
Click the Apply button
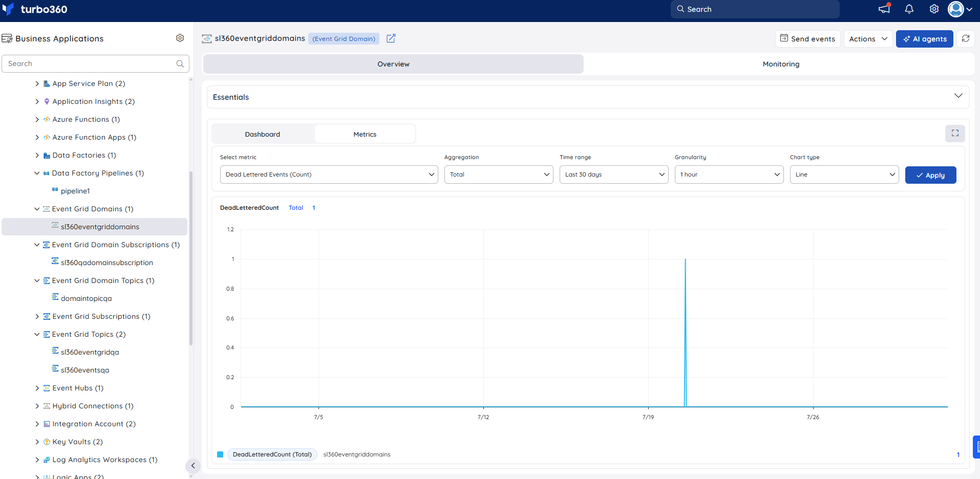pos(930,175)
